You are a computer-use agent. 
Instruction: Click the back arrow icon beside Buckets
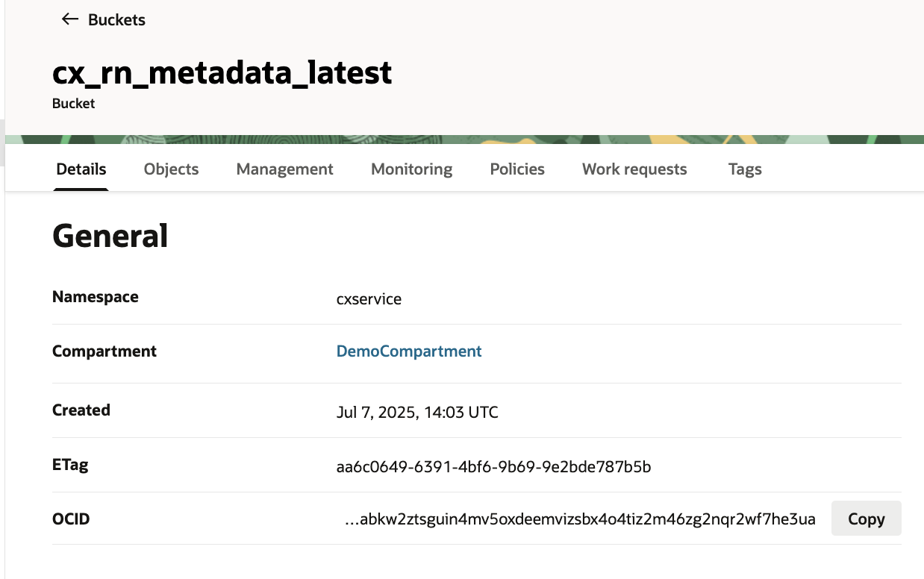(70, 19)
